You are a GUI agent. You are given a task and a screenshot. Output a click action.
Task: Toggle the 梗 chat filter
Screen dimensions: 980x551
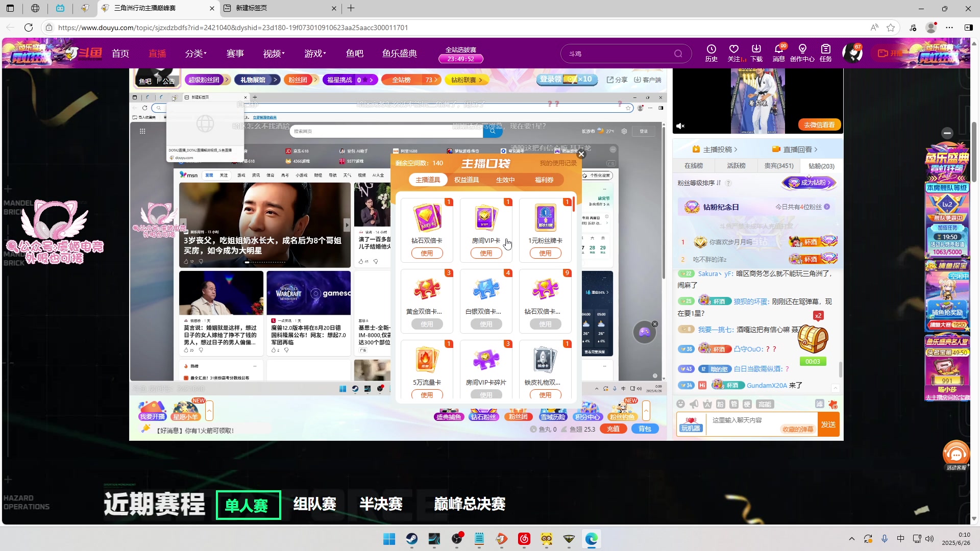(747, 404)
